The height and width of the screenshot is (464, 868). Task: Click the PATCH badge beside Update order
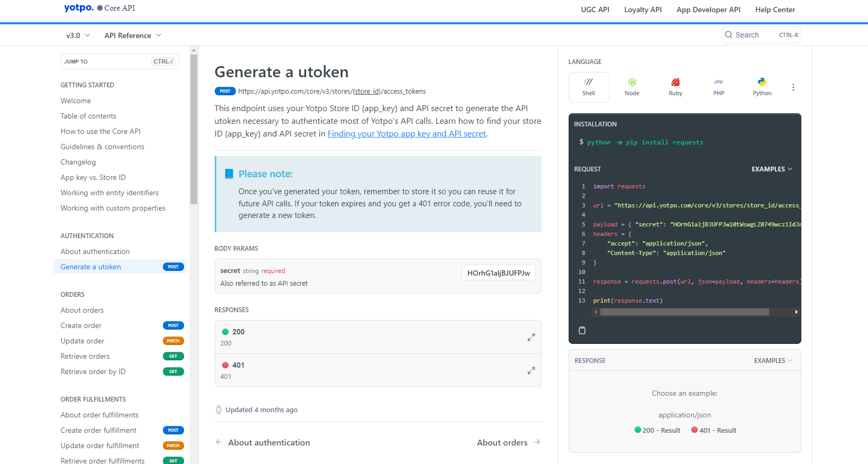coord(173,341)
